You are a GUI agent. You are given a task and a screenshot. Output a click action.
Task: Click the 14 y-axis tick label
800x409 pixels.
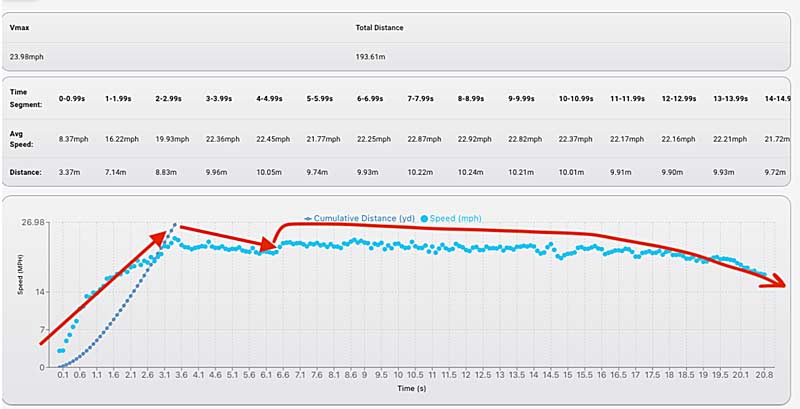point(40,292)
